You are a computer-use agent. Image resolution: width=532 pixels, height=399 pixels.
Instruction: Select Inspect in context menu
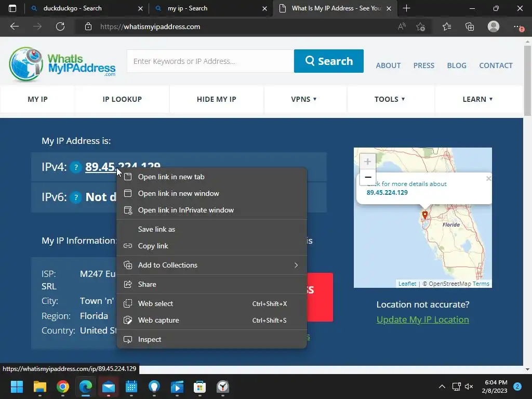tap(212, 340)
